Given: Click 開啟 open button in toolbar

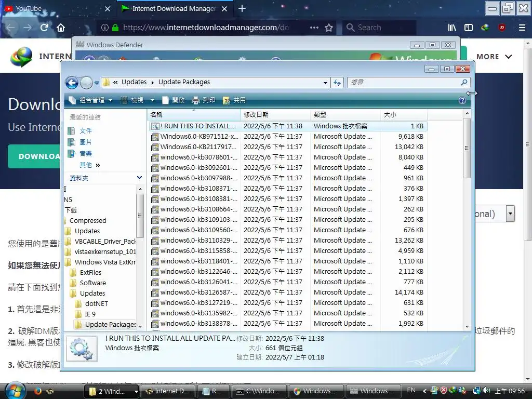Looking at the screenshot, I should point(174,100).
